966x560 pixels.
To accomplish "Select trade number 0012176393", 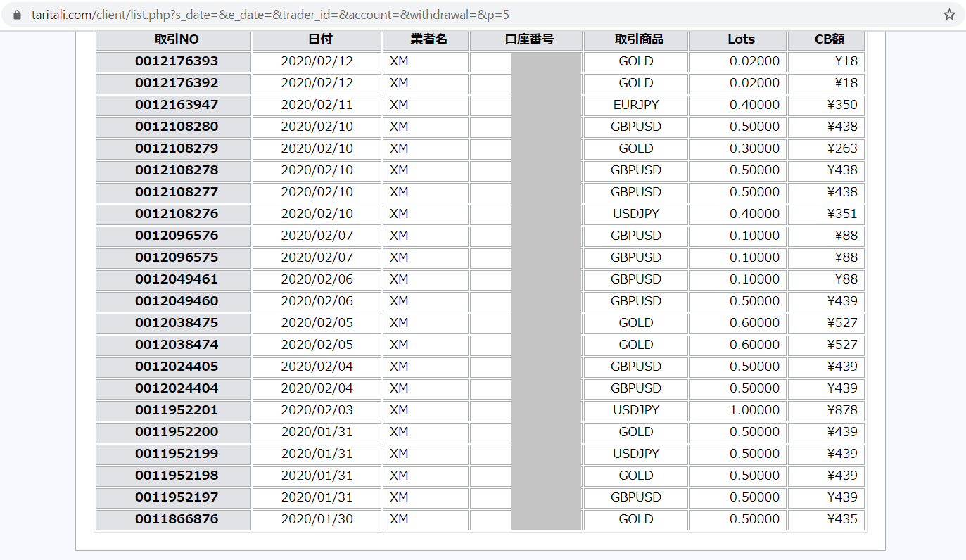I will [177, 61].
